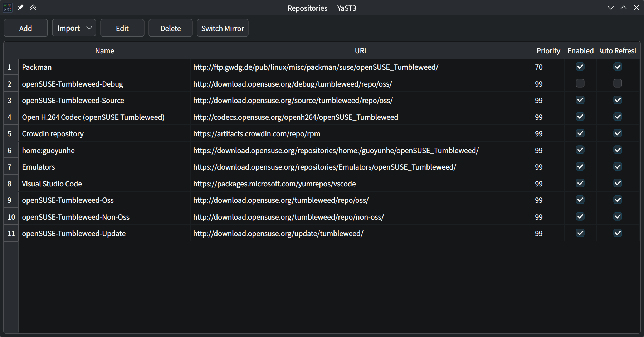The width and height of the screenshot is (644, 337).
Task: Uncheck Enabled for Open H.264 Codec
Action: click(580, 117)
